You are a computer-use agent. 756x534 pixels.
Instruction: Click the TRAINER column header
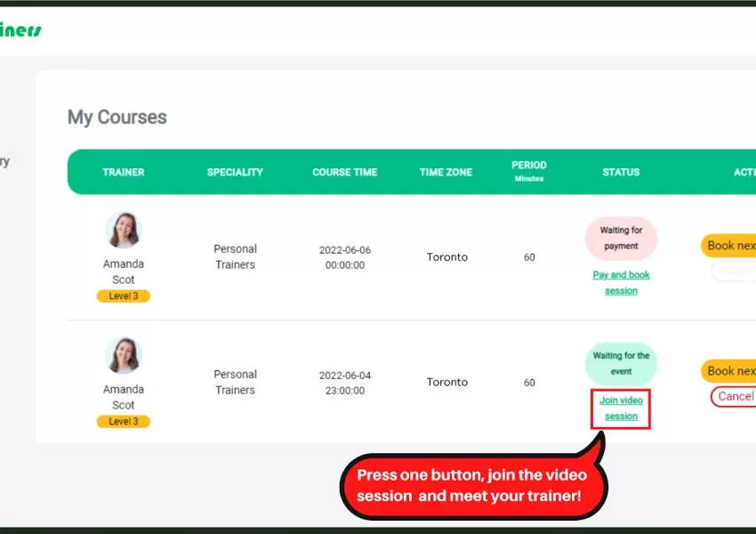pos(124,172)
